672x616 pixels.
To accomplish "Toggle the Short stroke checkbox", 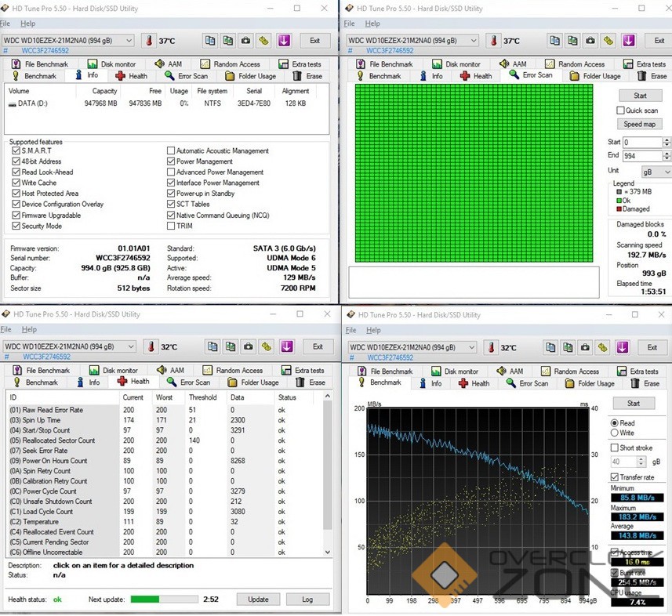I will pyautogui.click(x=615, y=448).
